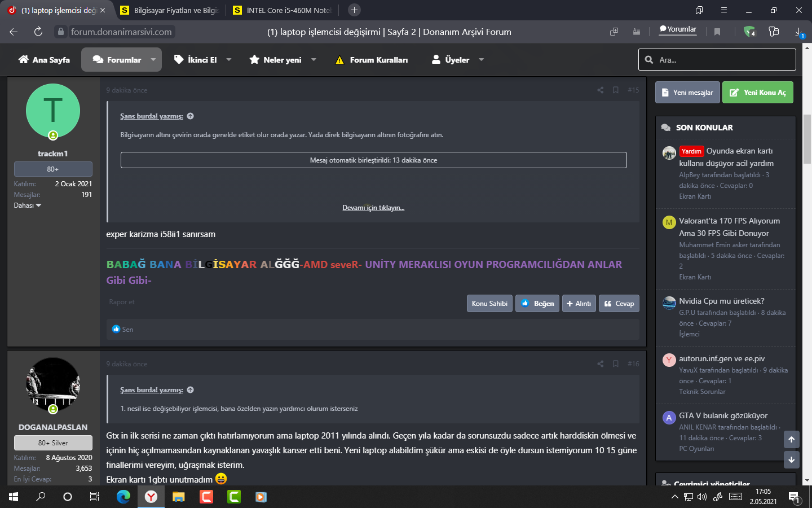This screenshot has height=508, width=812.
Task: Open Forum Kuralları page
Action: pyautogui.click(x=371, y=60)
